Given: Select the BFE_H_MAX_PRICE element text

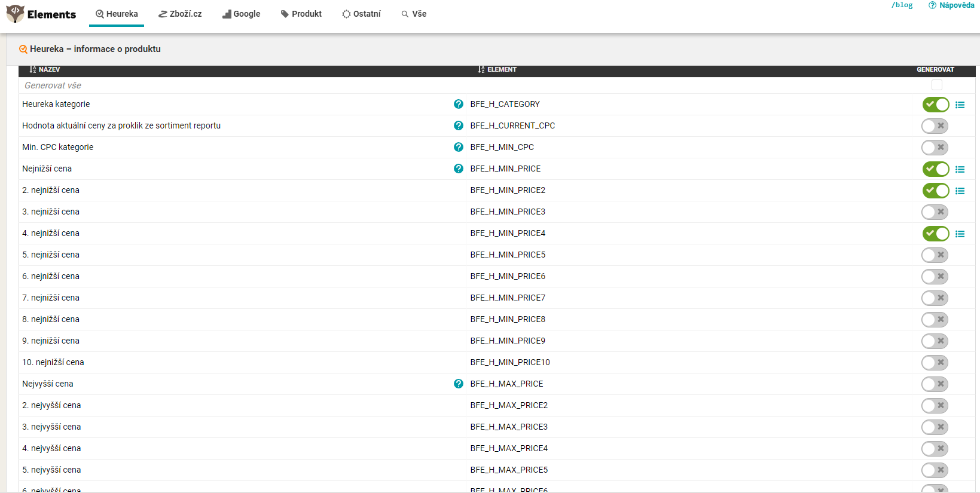Looking at the screenshot, I should (x=506, y=384).
